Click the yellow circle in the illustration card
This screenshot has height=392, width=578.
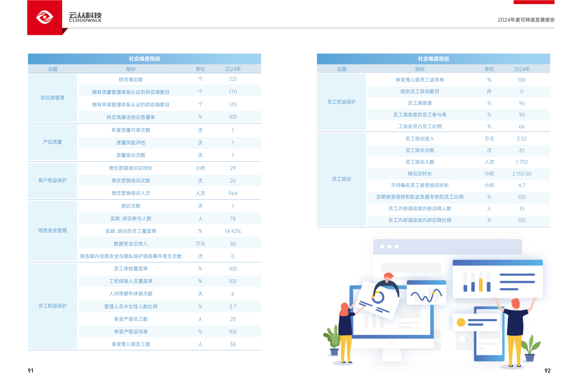(x=461, y=322)
